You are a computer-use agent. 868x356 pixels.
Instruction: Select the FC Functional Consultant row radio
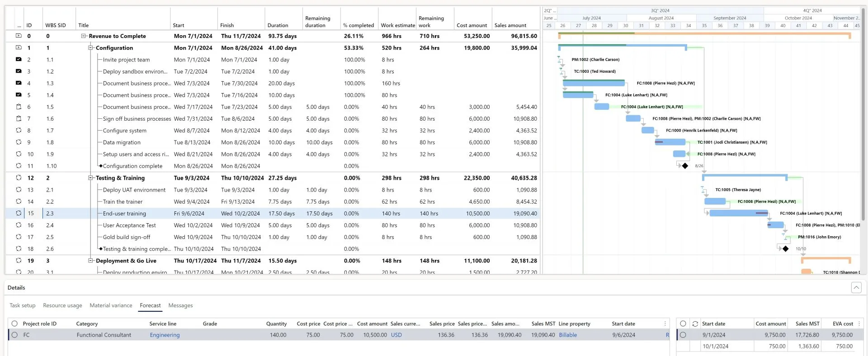click(x=14, y=335)
